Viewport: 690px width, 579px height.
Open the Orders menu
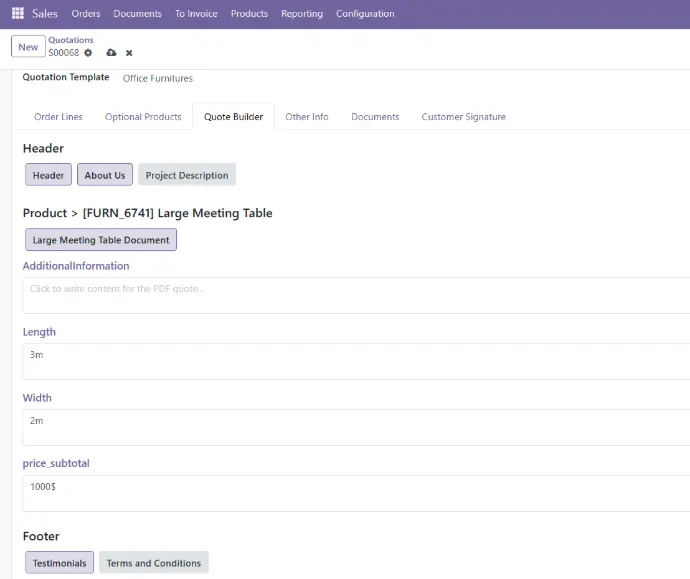(86, 14)
